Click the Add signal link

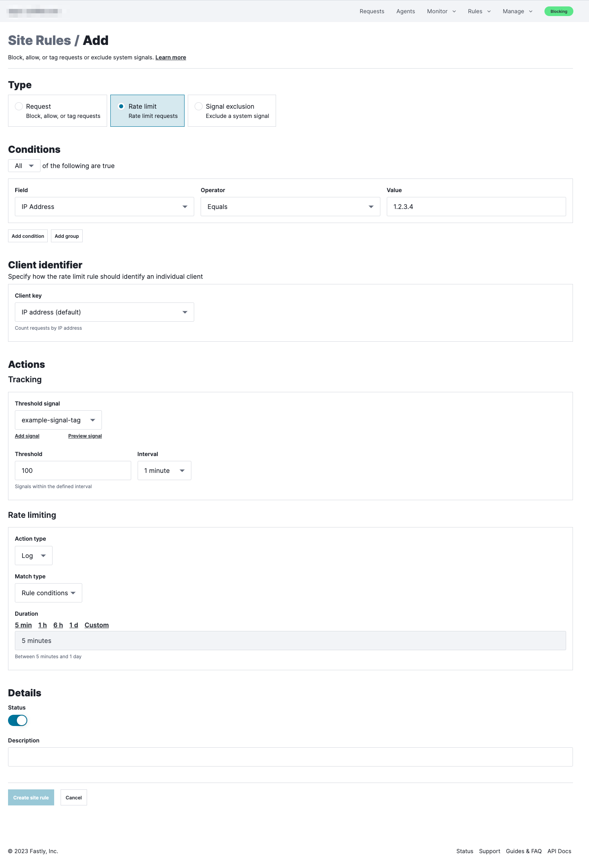[x=27, y=436]
